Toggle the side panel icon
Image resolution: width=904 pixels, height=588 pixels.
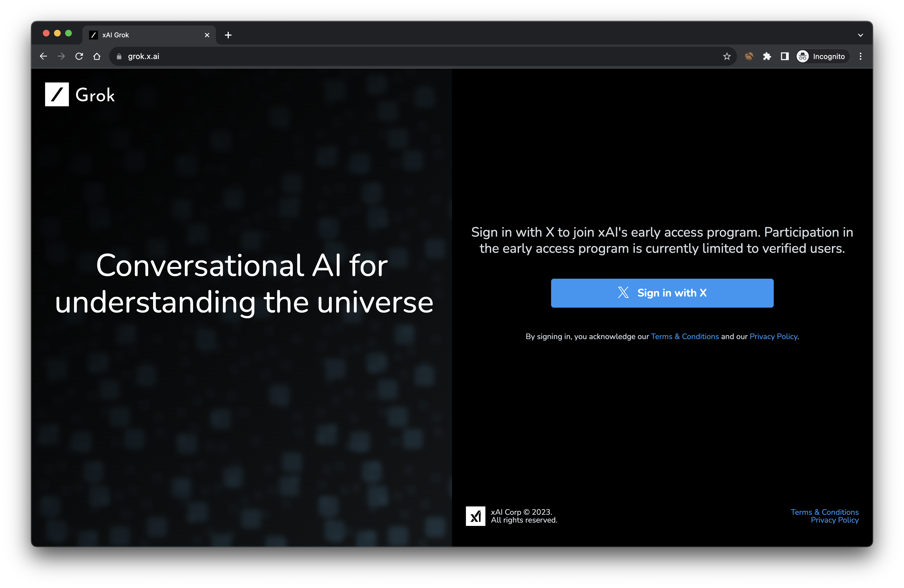[784, 56]
